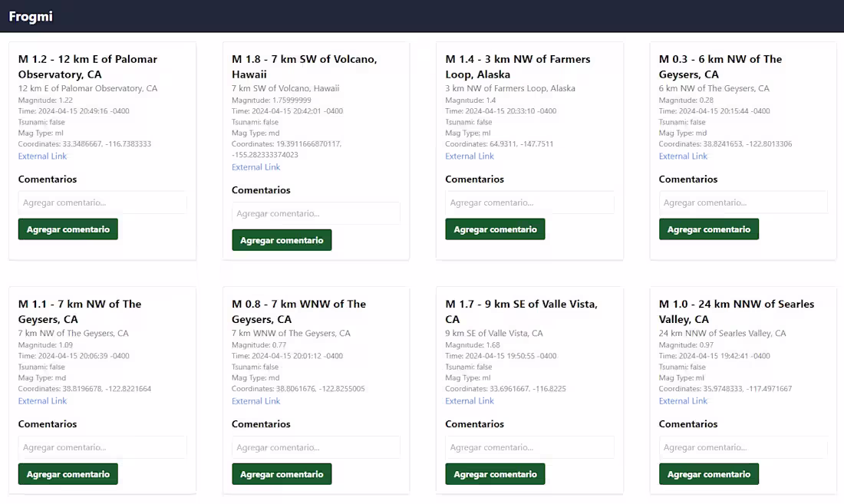Open External Link for Farmers Loop, Alaska earthquake
The width and height of the screenshot is (844, 504).
(470, 156)
